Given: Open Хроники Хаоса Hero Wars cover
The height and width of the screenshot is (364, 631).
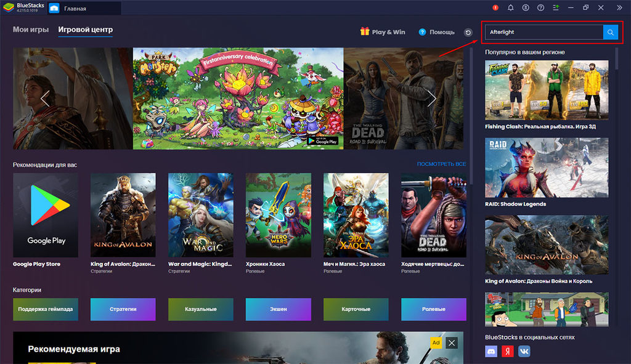Looking at the screenshot, I should tap(279, 215).
